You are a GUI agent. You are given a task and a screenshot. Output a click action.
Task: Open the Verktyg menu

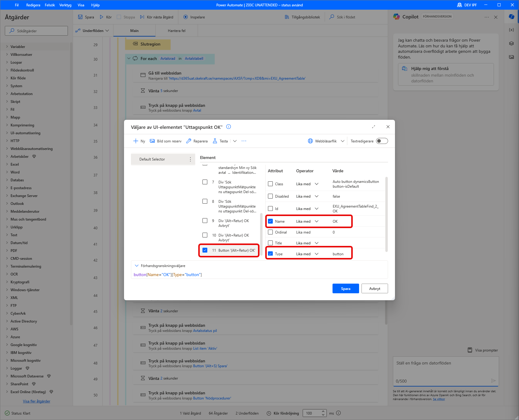[x=65, y=5]
